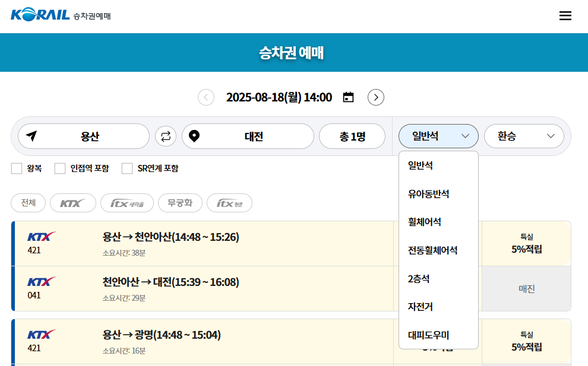Image resolution: width=588 pixels, height=366 pixels.
Task: Select 자전거 from the seat list
Action: (x=438, y=307)
